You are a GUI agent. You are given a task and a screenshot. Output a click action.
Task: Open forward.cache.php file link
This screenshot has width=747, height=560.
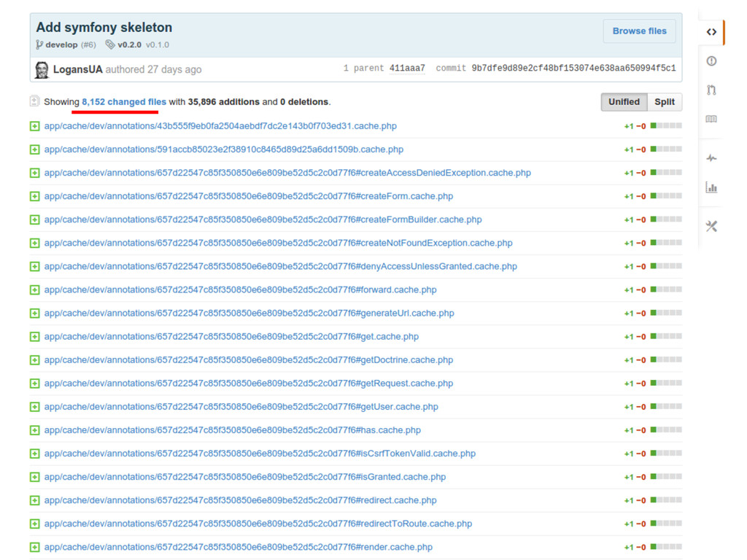pyautogui.click(x=240, y=289)
